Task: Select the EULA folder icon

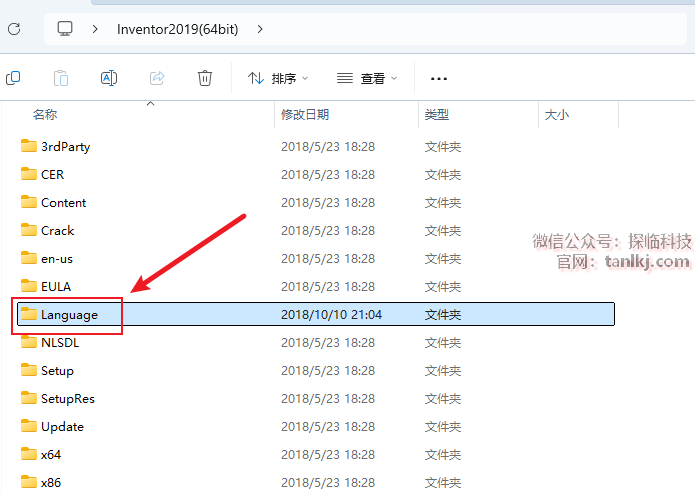Action: 29,286
